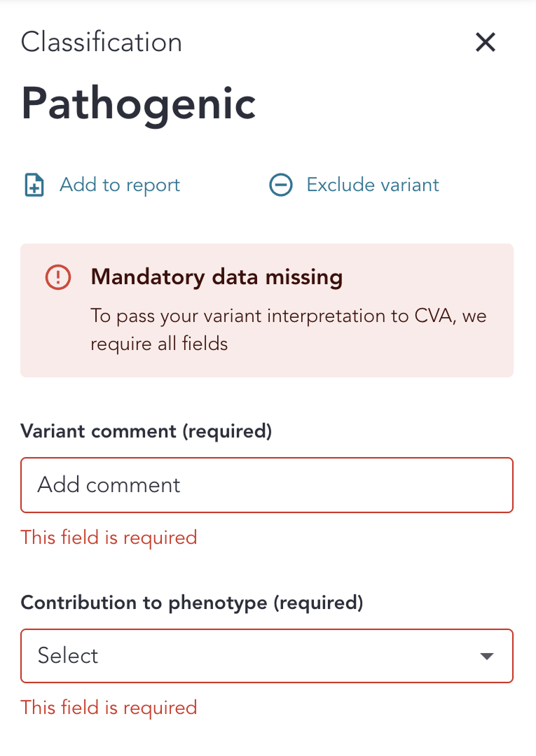
Task: Click the required error under the Select box
Action: 109,708
